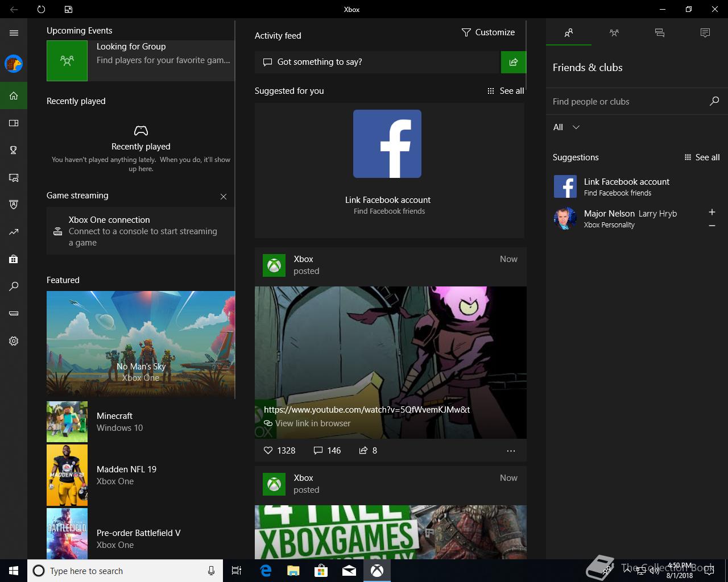Switch to Activity alerts tab
The image size is (728, 582).
(705, 33)
